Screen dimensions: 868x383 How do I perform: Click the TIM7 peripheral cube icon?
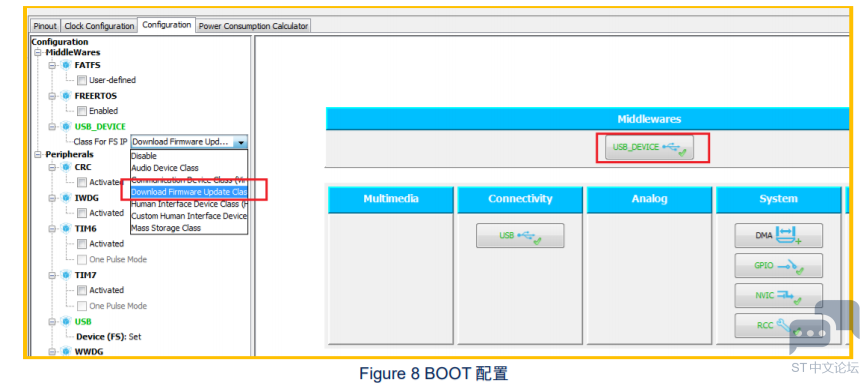coord(66,275)
